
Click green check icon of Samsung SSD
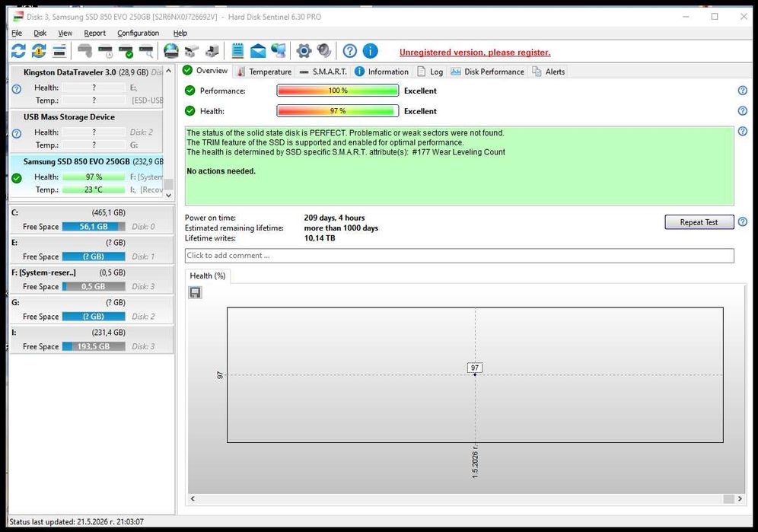(17, 178)
